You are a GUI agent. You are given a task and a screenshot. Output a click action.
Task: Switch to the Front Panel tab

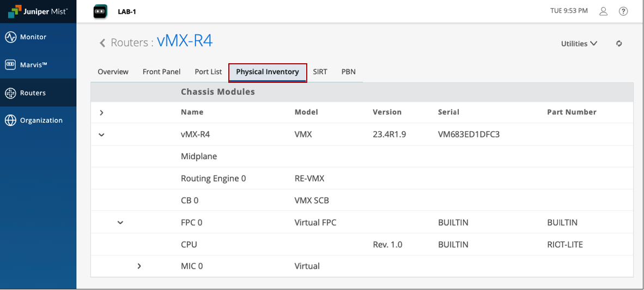click(x=161, y=72)
